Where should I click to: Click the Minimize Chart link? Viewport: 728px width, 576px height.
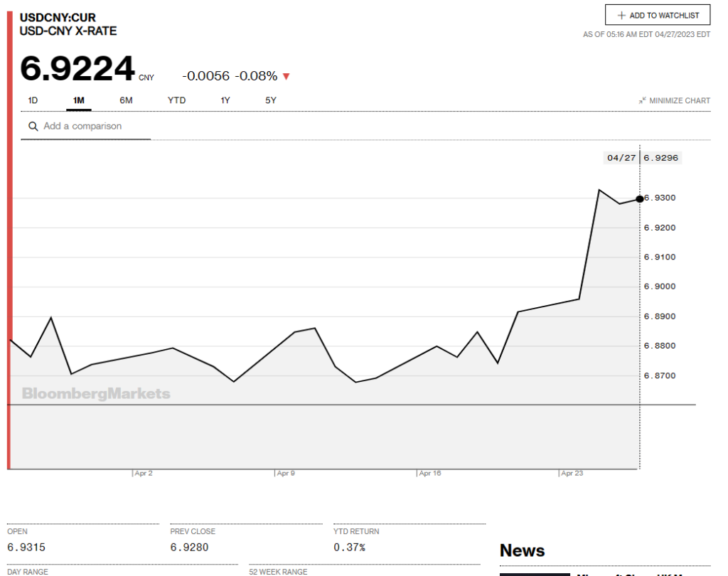click(x=679, y=101)
